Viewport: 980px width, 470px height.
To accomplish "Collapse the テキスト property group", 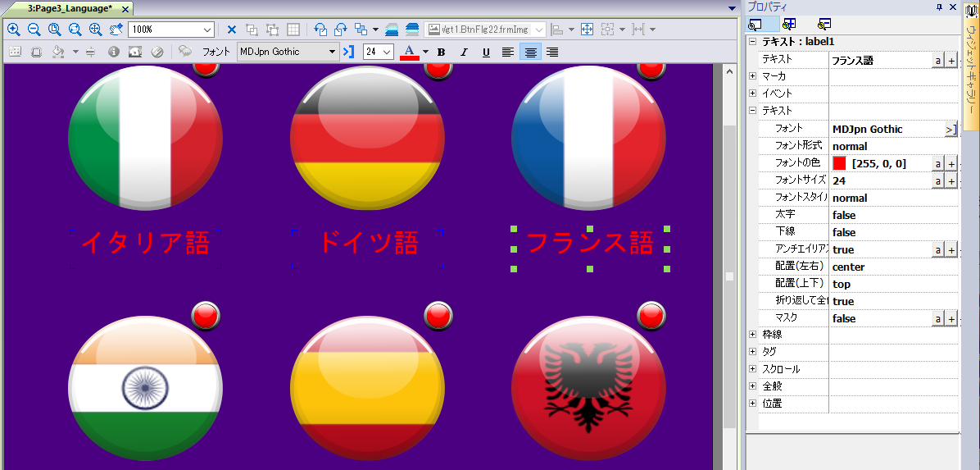I will [x=752, y=110].
